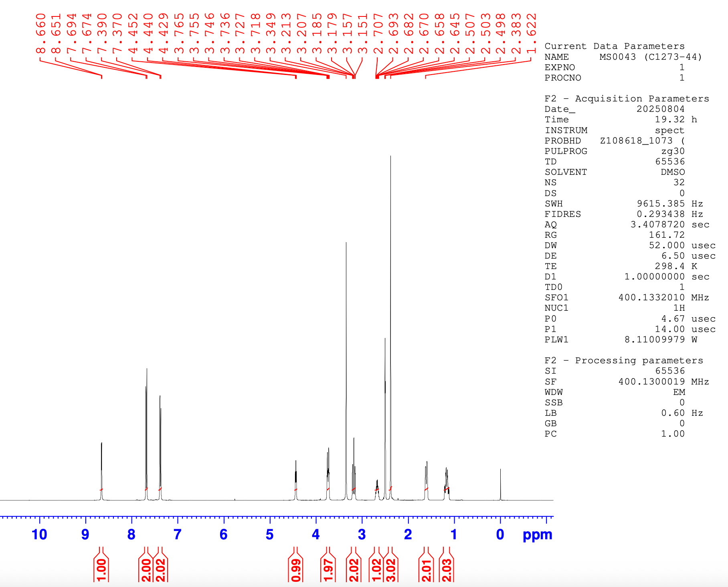The height and width of the screenshot is (587, 728).
Task: Click the peak label 1.622
Action: click(x=531, y=34)
